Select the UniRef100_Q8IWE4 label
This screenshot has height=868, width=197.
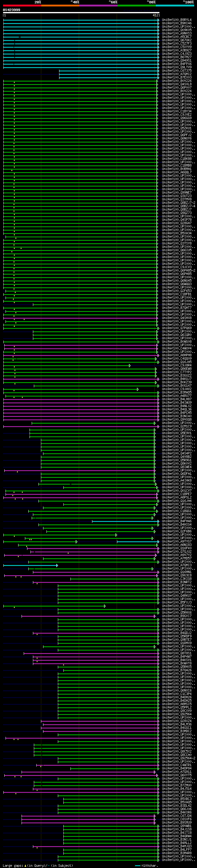(177, 467)
